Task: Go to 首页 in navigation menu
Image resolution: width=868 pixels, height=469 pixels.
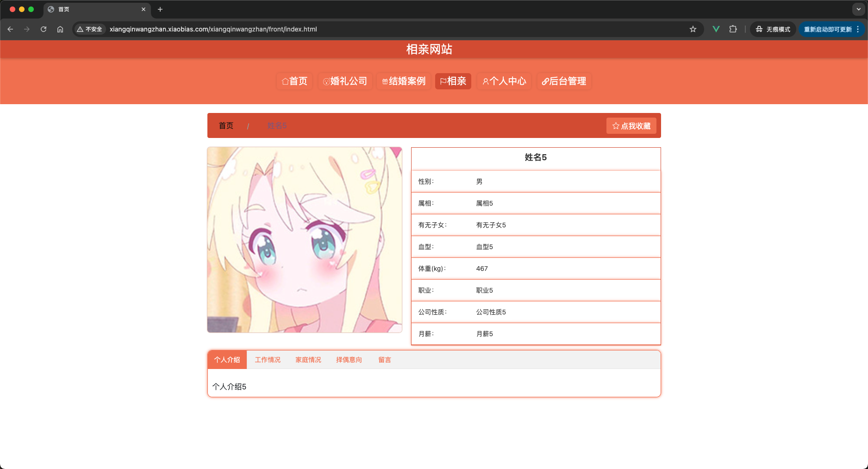Action: (x=294, y=81)
